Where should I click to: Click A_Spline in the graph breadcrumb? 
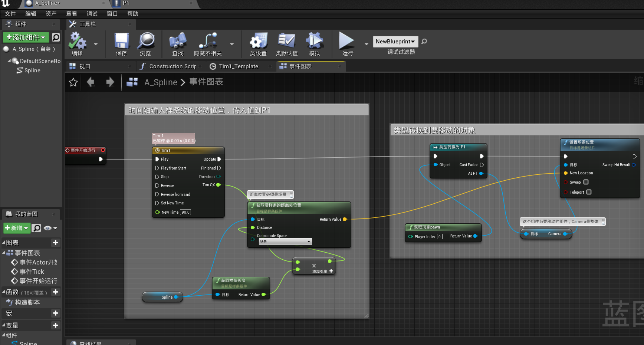(x=161, y=82)
